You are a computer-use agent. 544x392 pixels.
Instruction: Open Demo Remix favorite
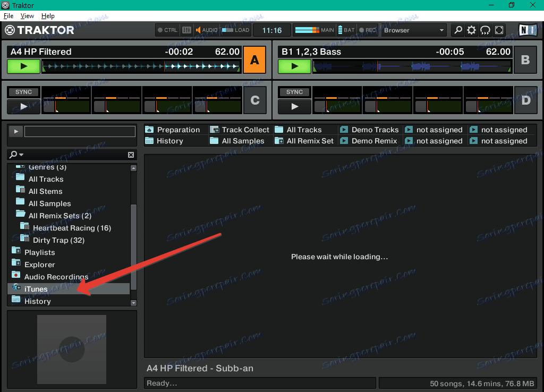point(369,141)
